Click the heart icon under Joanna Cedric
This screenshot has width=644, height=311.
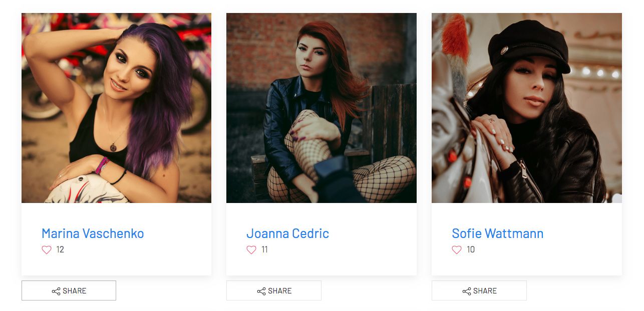pyautogui.click(x=251, y=250)
